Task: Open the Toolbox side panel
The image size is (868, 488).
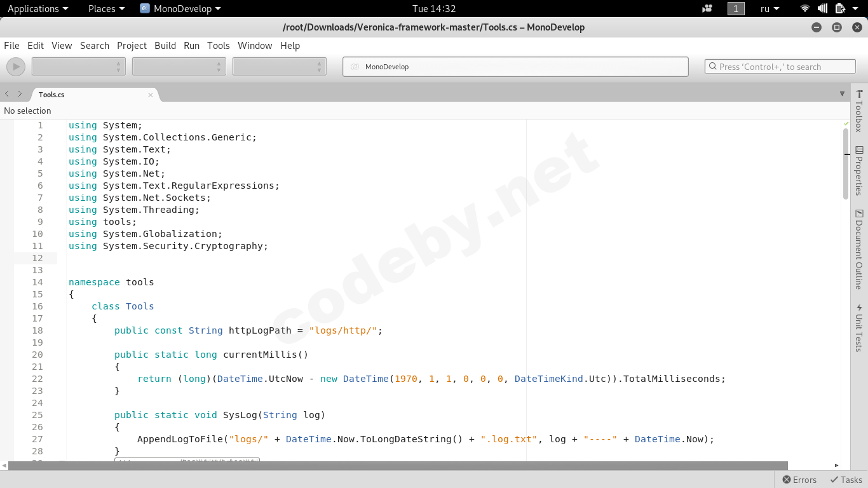Action: 859,110
